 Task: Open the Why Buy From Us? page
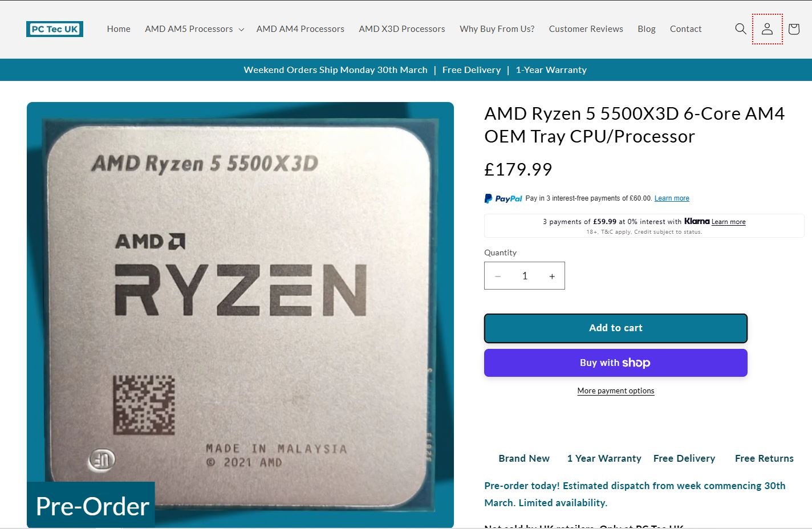pos(497,29)
